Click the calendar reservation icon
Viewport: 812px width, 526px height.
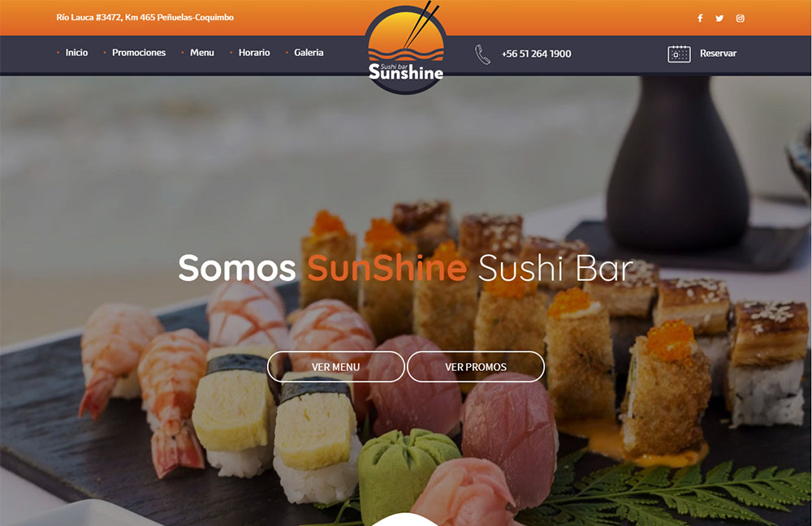(x=679, y=54)
